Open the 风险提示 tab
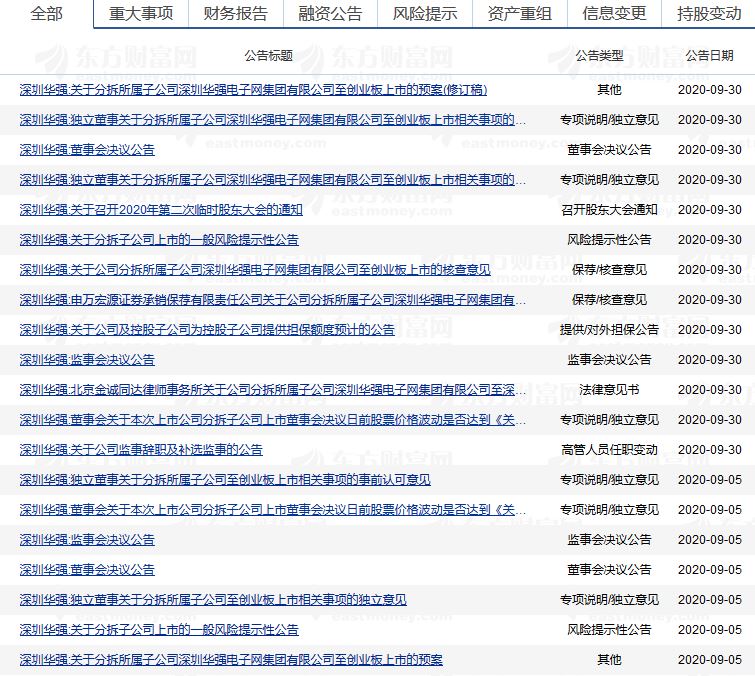The image size is (755, 676). coord(425,13)
